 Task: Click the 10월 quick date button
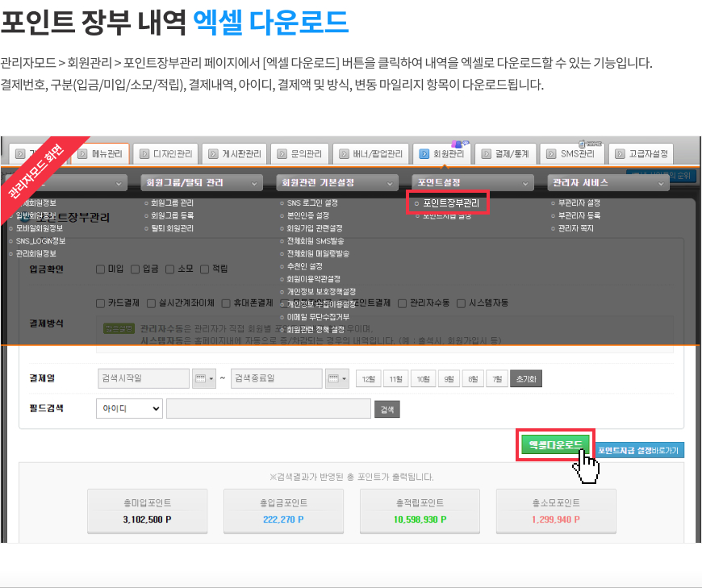(x=423, y=379)
